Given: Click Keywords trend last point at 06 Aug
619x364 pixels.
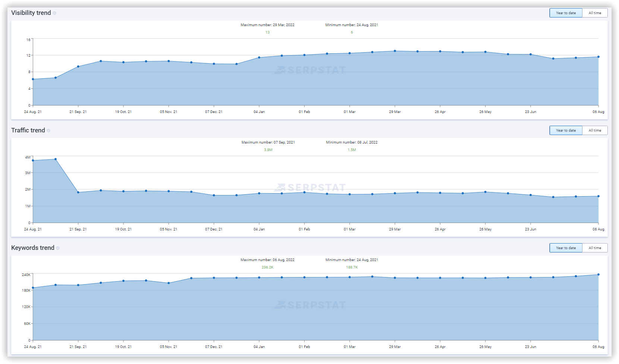Looking at the screenshot, I should [598, 274].
